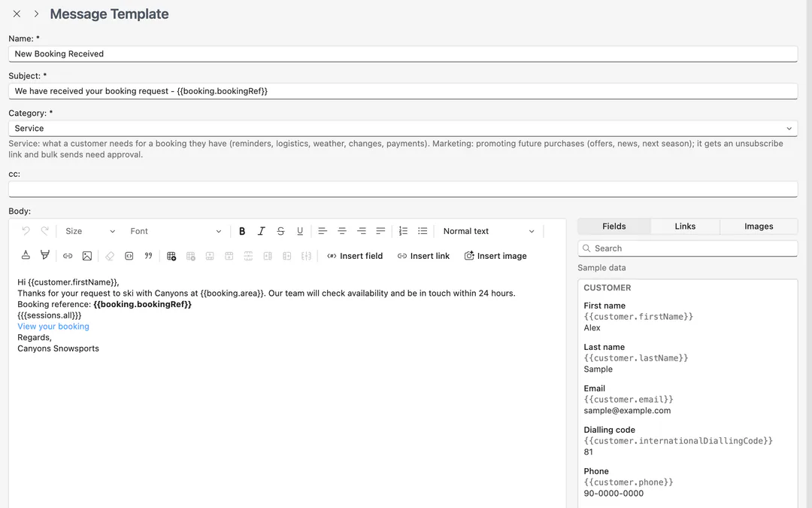Viewport: 812px width, 508px height.
Task: Click the empty cc input field
Action: click(403, 189)
